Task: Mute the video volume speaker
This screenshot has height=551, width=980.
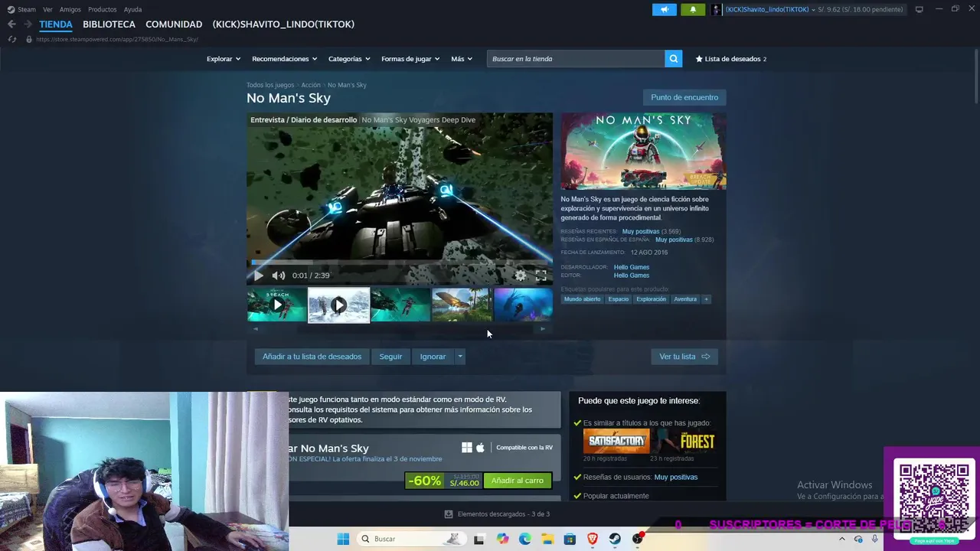Action: coord(279,275)
